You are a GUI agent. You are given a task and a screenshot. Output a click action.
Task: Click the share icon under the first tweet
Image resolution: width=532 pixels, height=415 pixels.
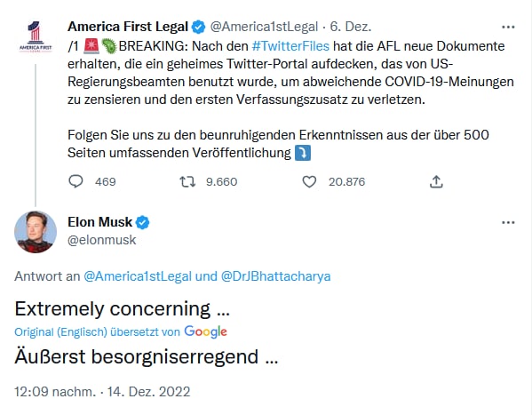tap(436, 181)
